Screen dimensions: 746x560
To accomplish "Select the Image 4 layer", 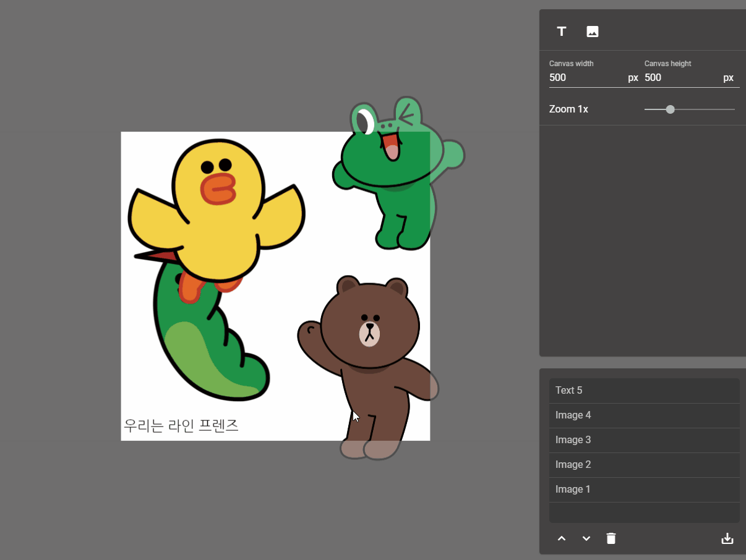I will [x=645, y=415].
